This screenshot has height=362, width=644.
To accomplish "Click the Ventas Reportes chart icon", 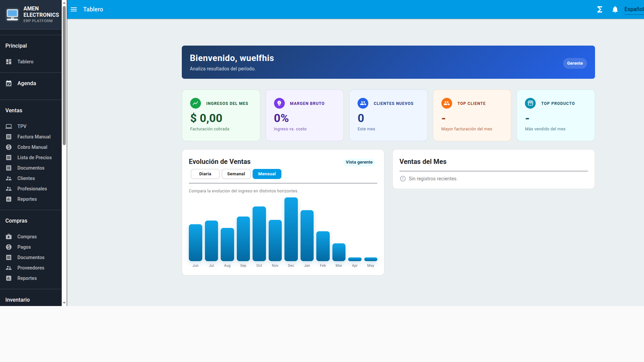I will coord(9,199).
